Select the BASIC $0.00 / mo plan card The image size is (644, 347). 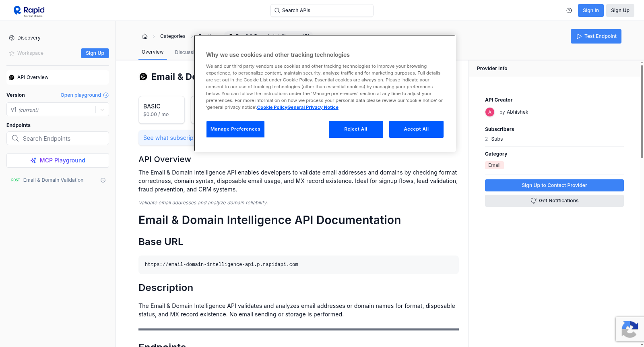pyautogui.click(x=161, y=110)
